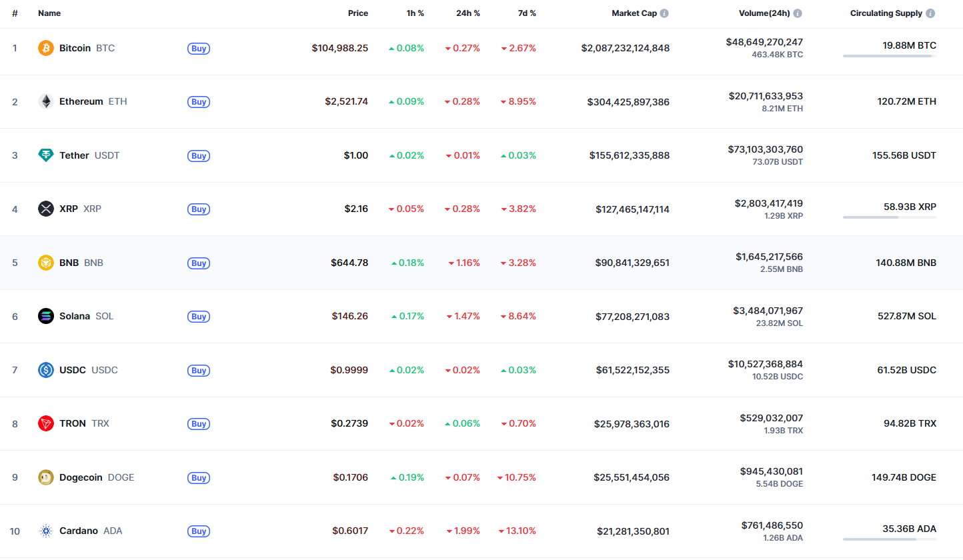
Task: Click Solana's 24h volume $3,484,071,967
Action: (768, 311)
